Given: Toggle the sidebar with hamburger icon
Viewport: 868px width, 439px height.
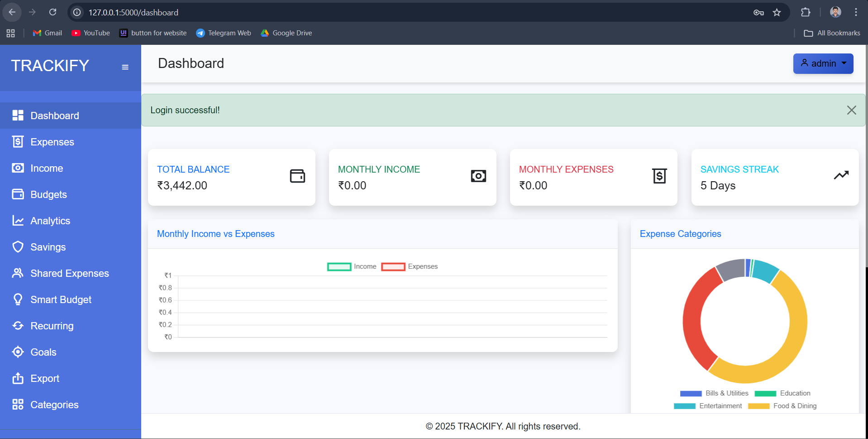Looking at the screenshot, I should [x=125, y=67].
